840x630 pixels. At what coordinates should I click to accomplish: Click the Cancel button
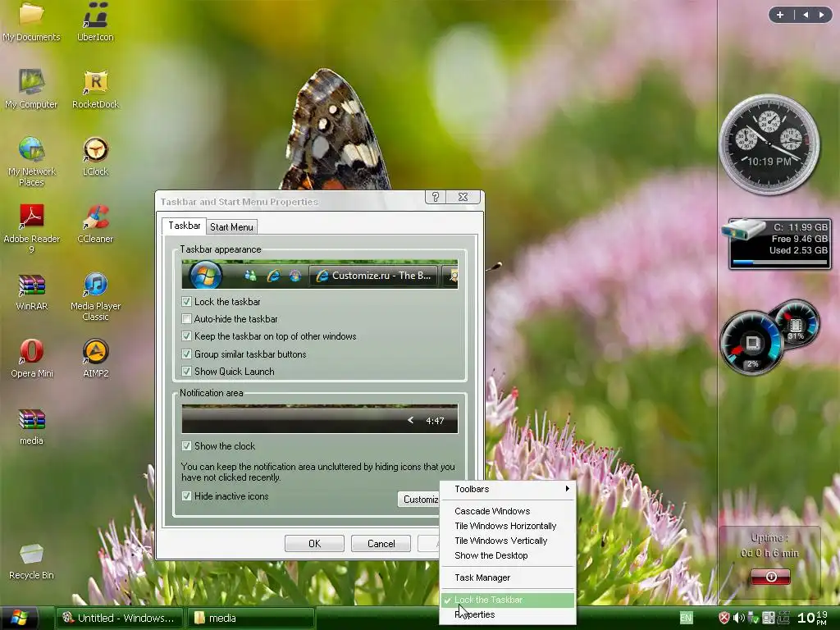381,544
